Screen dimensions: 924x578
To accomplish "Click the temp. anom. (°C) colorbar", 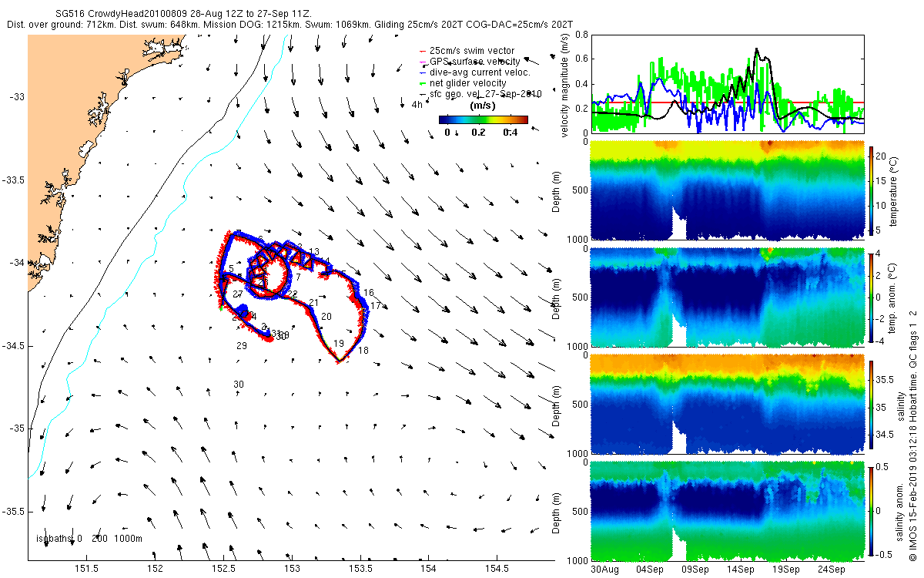I will (872, 297).
